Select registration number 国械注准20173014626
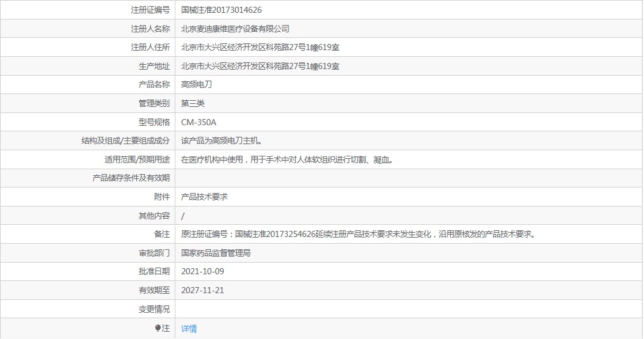The image size is (644, 339). point(221,10)
